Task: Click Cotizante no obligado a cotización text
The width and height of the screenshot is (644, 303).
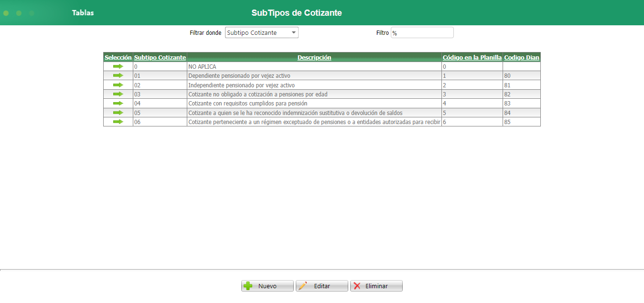Action: pyautogui.click(x=258, y=94)
